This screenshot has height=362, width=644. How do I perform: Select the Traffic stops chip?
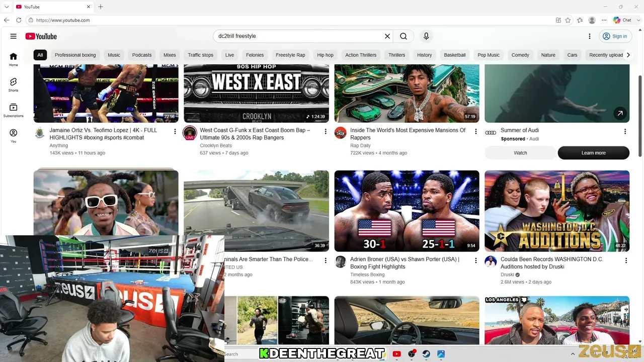201,55
